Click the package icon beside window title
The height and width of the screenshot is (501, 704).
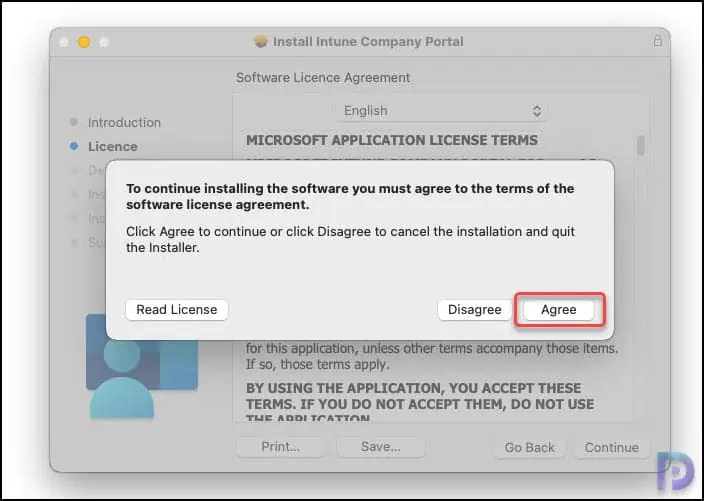pos(260,42)
